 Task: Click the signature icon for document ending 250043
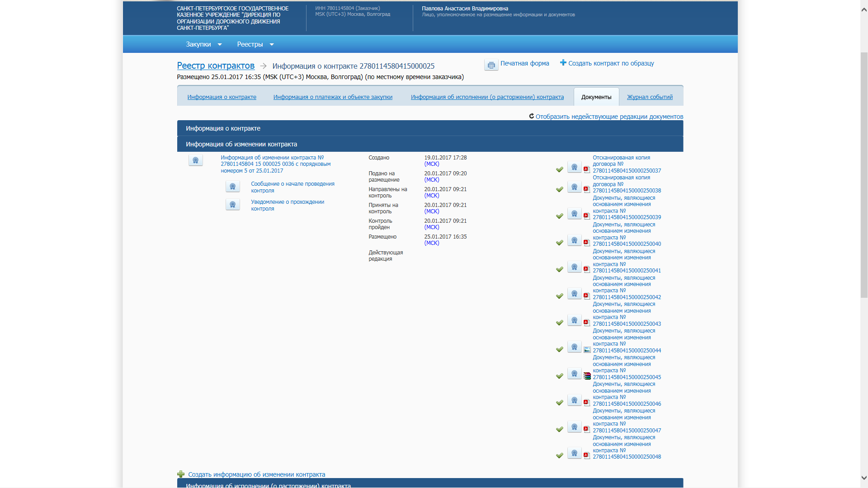[575, 320]
